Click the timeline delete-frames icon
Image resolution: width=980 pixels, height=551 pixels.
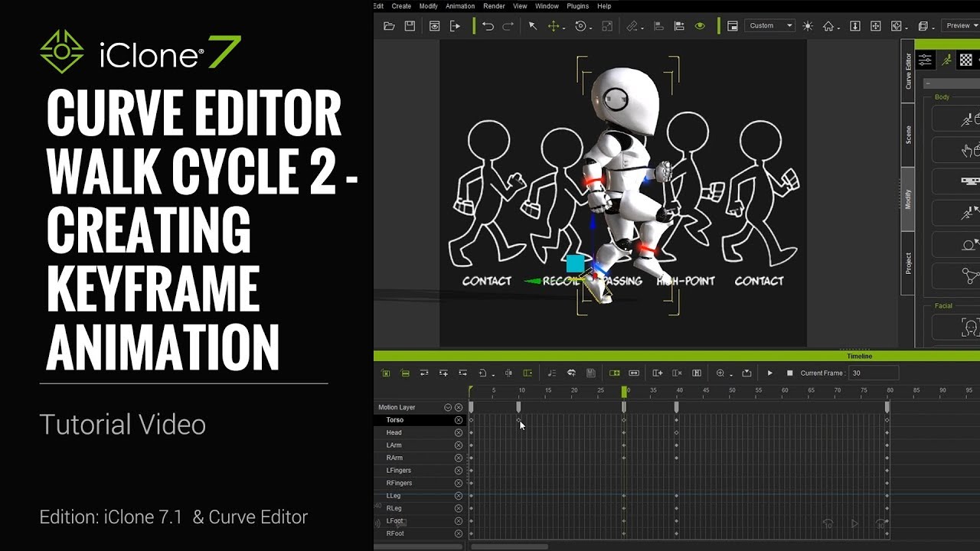(677, 373)
